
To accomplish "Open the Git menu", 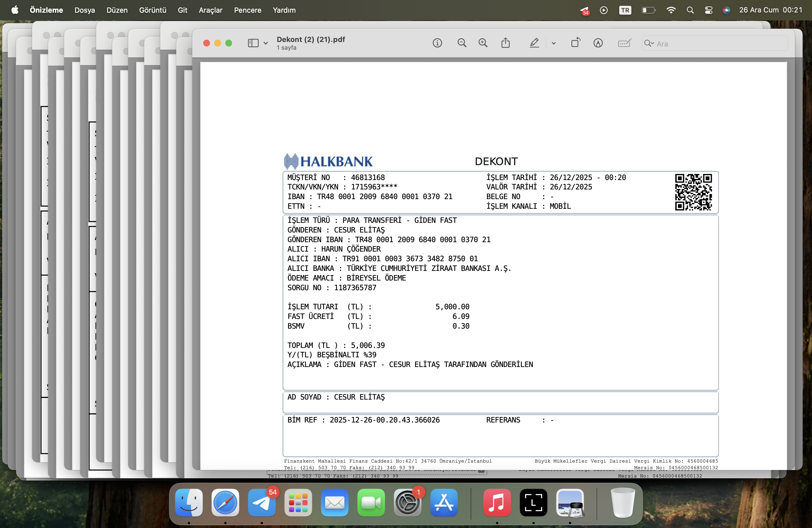I will (183, 10).
